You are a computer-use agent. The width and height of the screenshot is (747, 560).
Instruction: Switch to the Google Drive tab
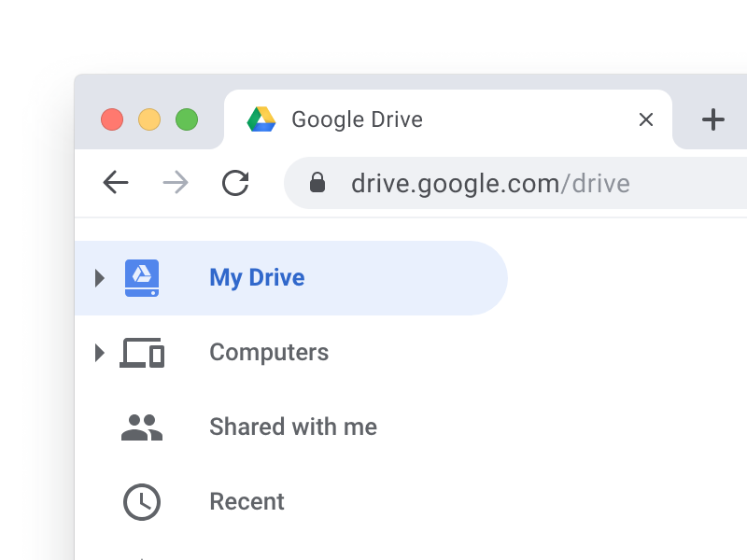[373, 119]
